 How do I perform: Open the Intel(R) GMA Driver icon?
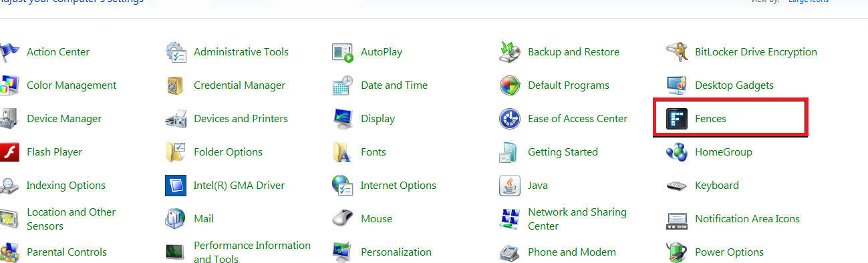click(176, 186)
